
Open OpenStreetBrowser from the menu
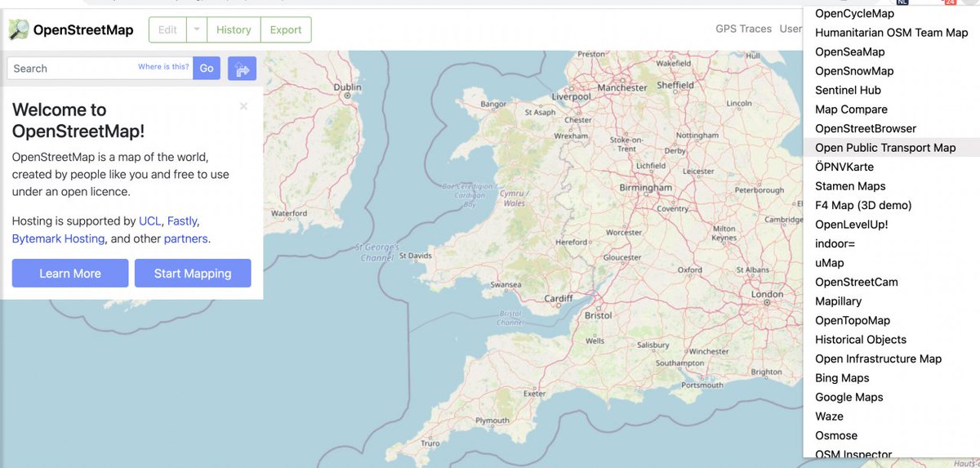pos(892,128)
